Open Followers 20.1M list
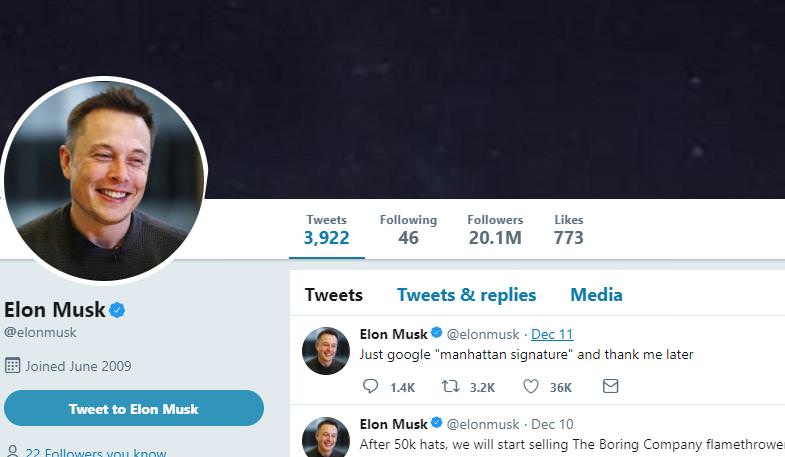Viewport: 785px width, 457px height. pyautogui.click(x=495, y=230)
